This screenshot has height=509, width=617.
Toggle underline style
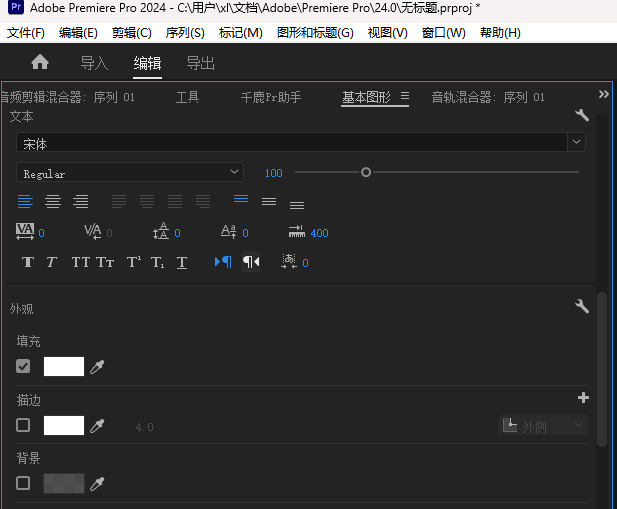(x=181, y=263)
